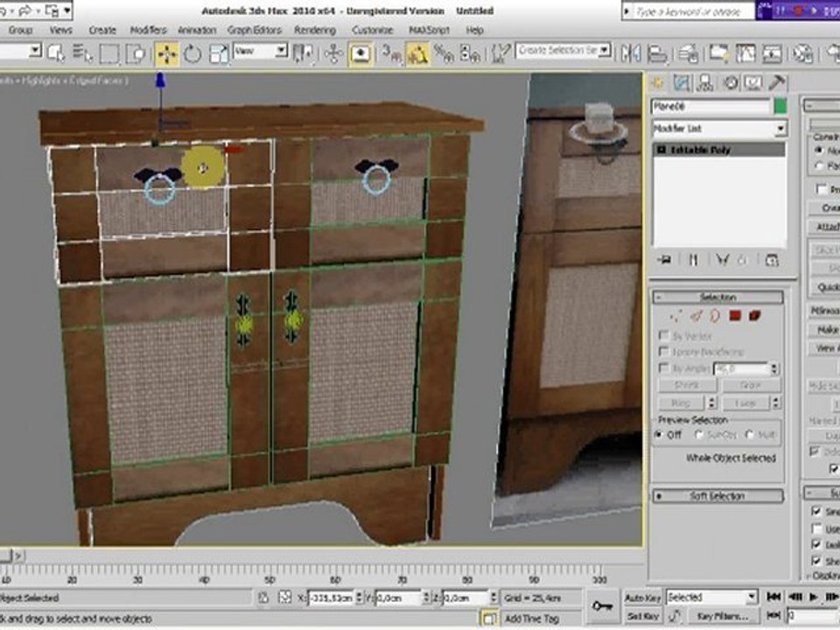
Task: Open the Material Editor icon
Action: (802, 53)
